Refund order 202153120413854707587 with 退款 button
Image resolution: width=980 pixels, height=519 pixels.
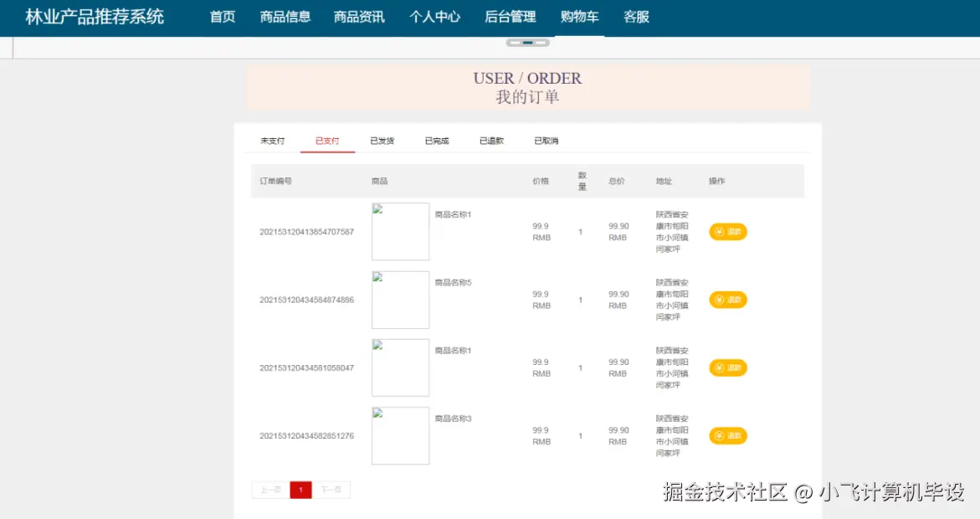click(x=727, y=231)
